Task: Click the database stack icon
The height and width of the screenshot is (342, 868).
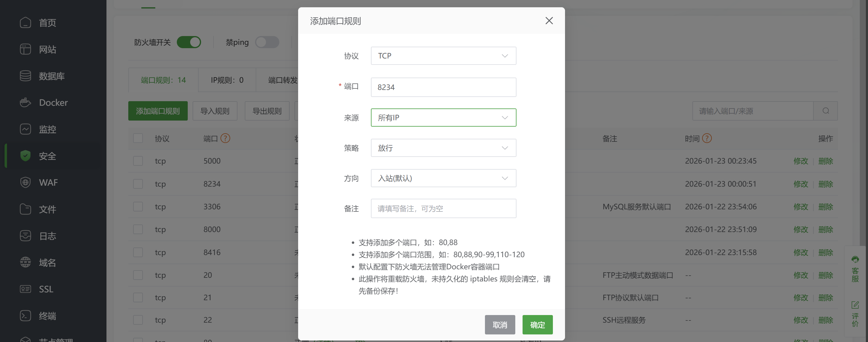Action: (x=25, y=76)
